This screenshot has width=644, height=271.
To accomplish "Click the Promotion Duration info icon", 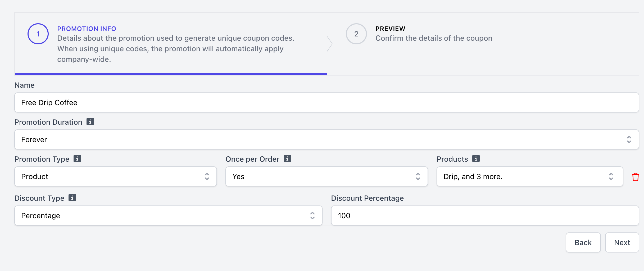I will 90,122.
